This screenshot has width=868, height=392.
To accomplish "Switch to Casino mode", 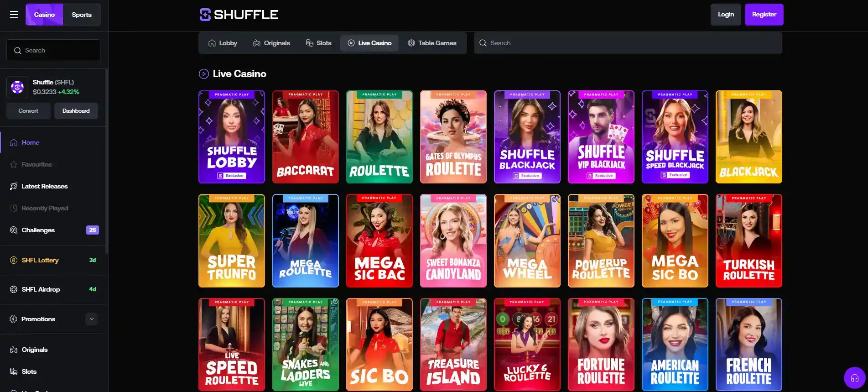I will tap(44, 15).
